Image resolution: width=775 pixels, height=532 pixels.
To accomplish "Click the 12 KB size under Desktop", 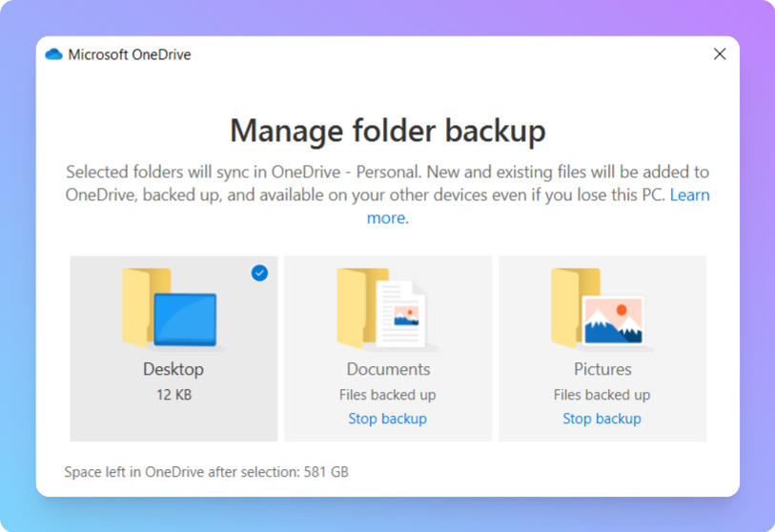I will (x=173, y=394).
